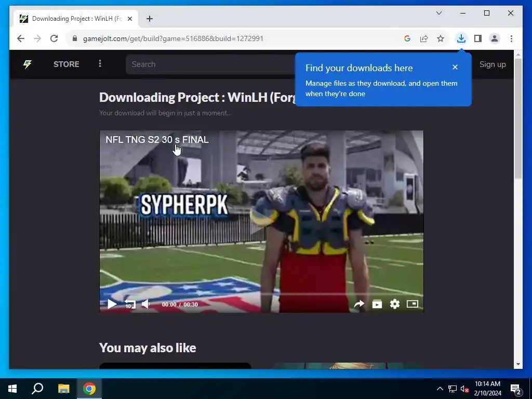
Task: Open Chrome downloads icon in toolbar
Action: [461, 38]
